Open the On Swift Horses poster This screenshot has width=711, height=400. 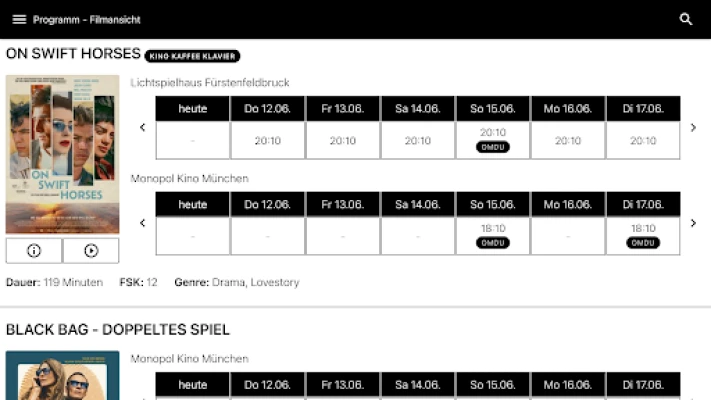pos(62,154)
